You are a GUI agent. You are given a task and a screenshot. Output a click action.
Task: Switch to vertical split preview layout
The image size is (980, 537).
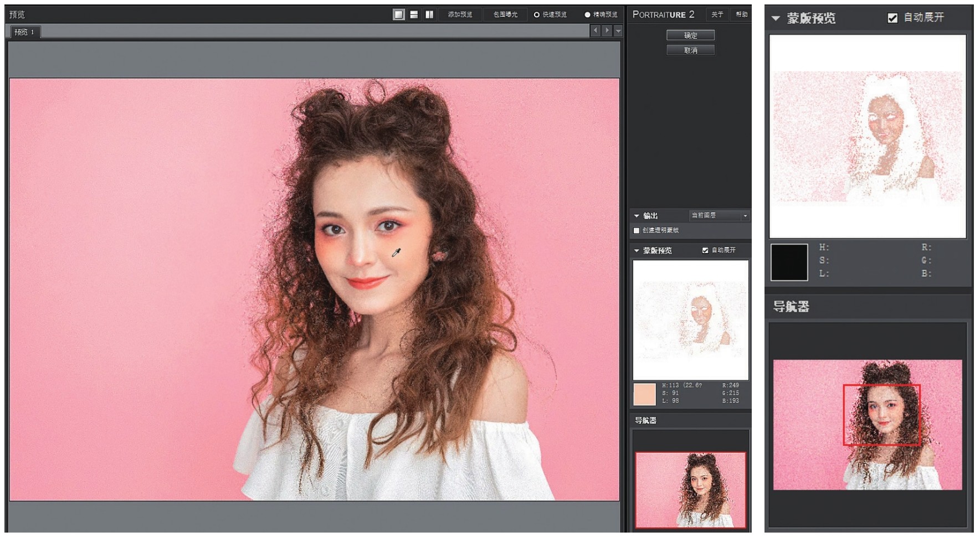[x=429, y=14]
